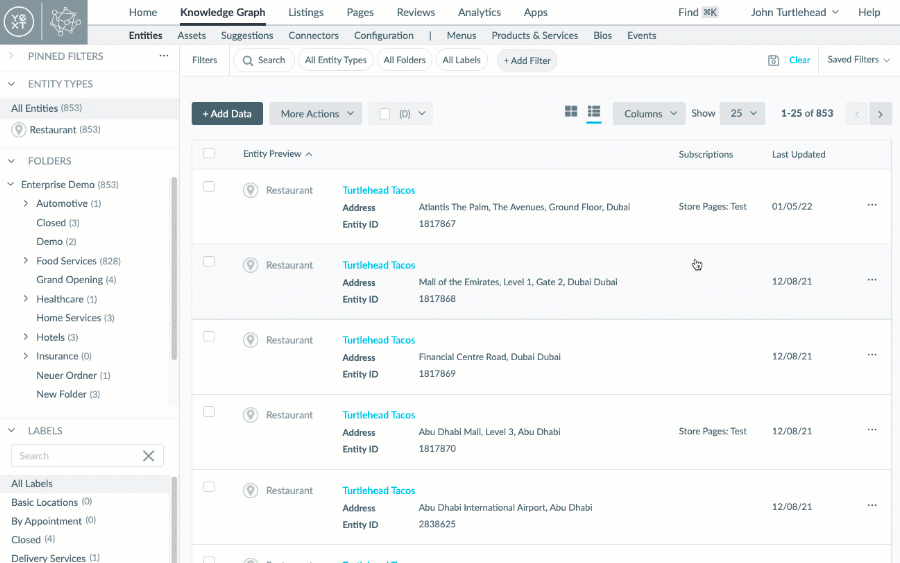The height and width of the screenshot is (563, 900).
Task: Click the folders list scrollbar
Action: (x=174, y=269)
